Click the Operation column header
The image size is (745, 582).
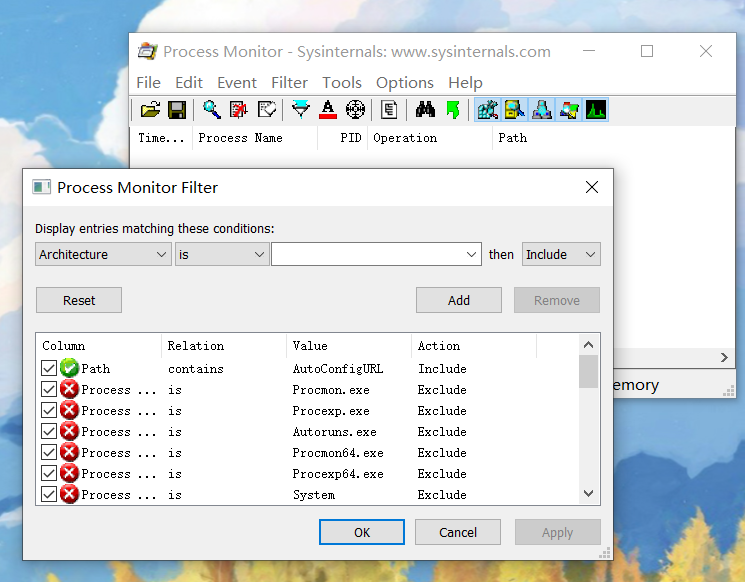[x=430, y=138]
